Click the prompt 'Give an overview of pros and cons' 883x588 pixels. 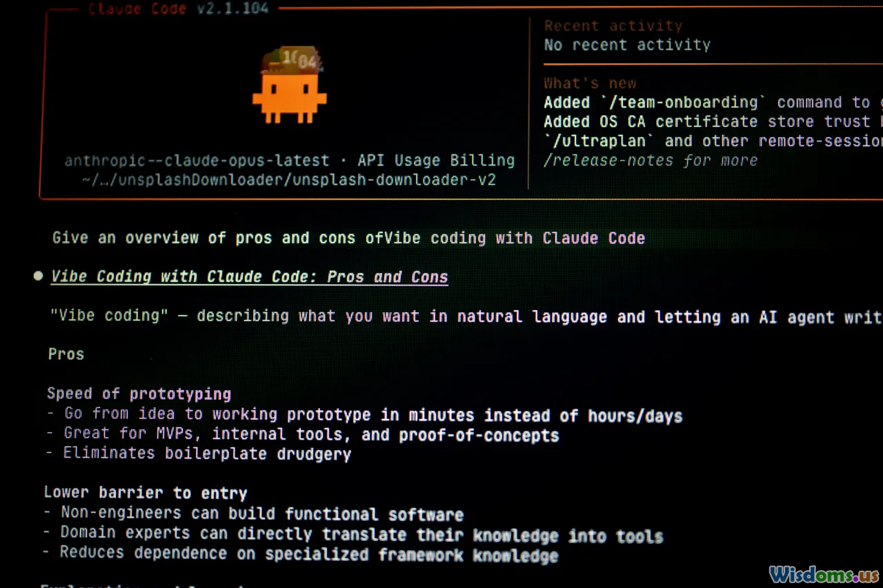coord(349,239)
